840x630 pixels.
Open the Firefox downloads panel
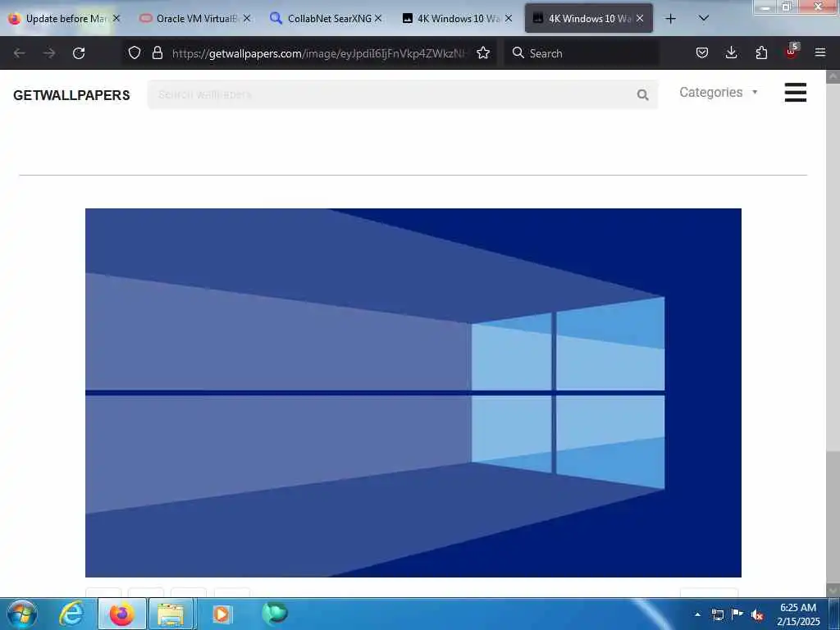tap(731, 52)
